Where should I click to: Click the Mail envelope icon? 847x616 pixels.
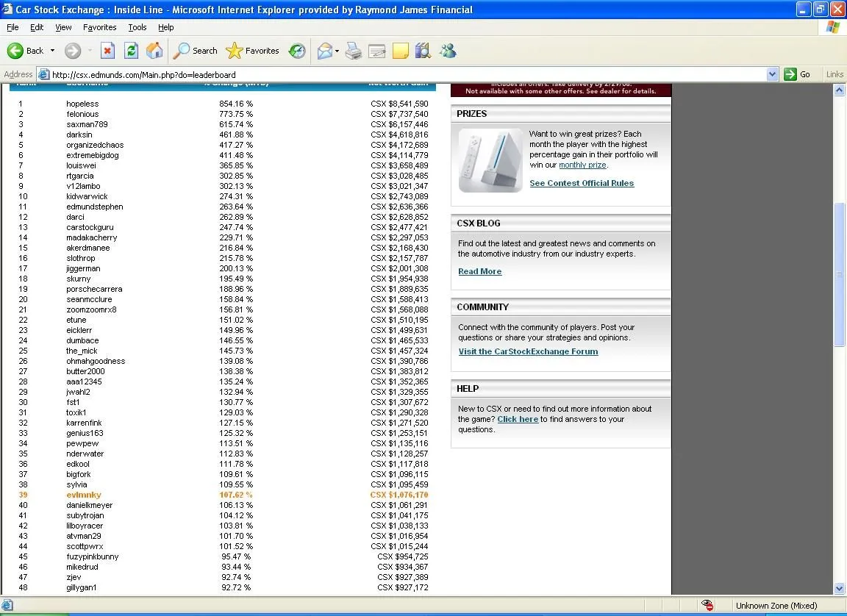click(x=326, y=51)
